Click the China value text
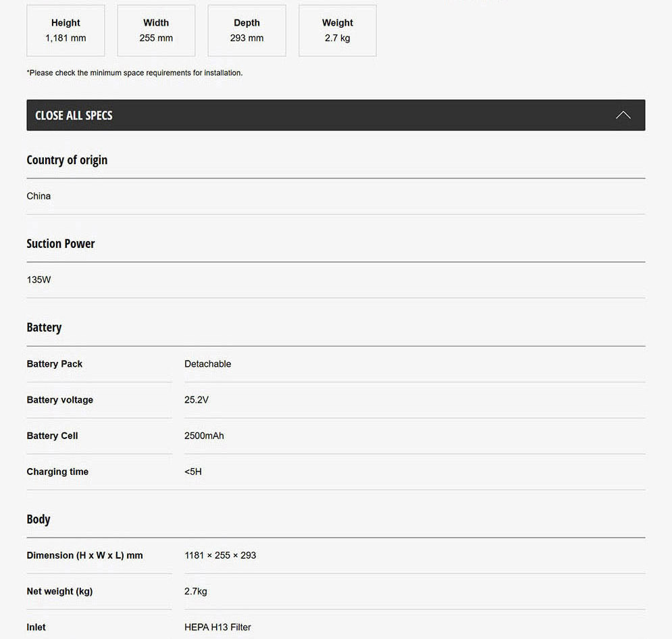 coord(38,196)
